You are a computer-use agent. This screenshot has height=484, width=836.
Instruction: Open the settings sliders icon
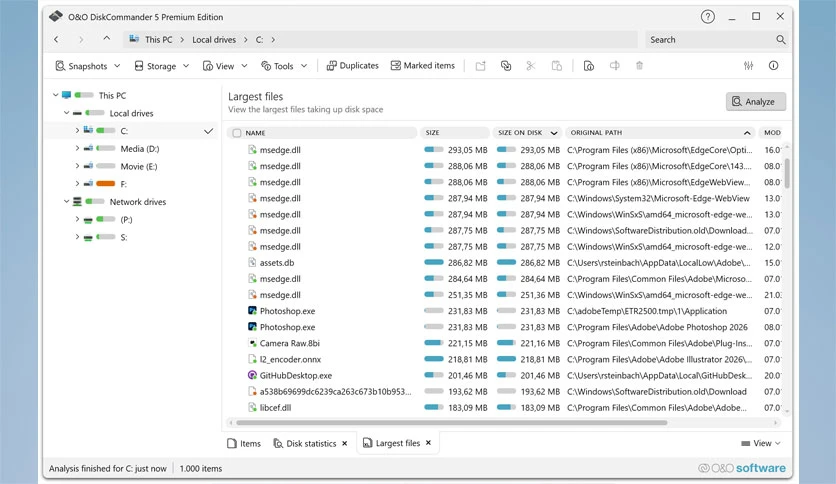[749, 66]
